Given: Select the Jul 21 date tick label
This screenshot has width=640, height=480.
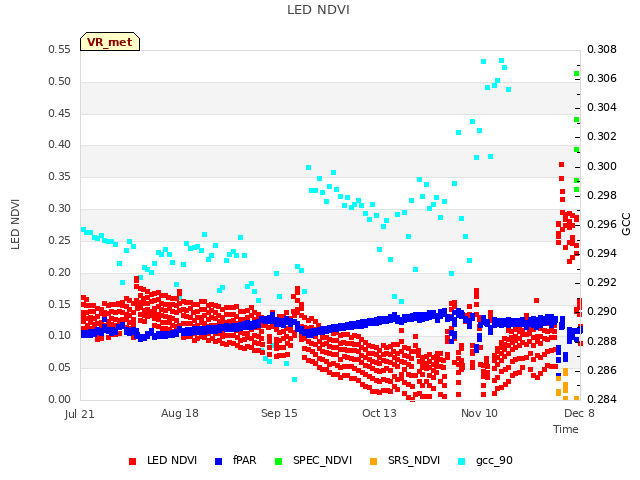Looking at the screenshot, I should (80, 414).
